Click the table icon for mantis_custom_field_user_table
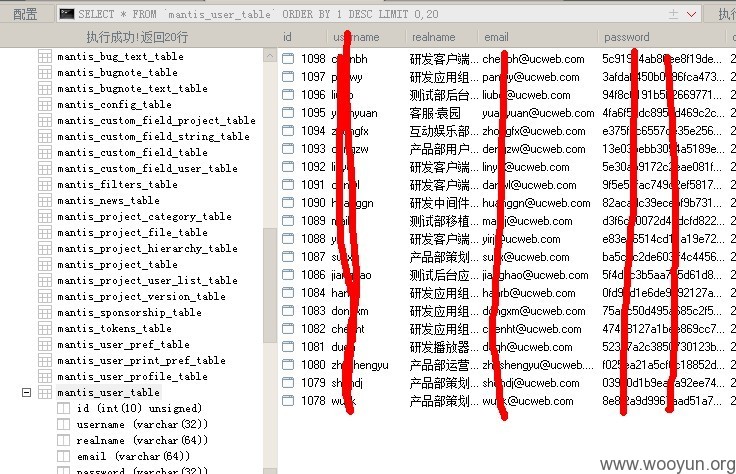 coord(45,168)
